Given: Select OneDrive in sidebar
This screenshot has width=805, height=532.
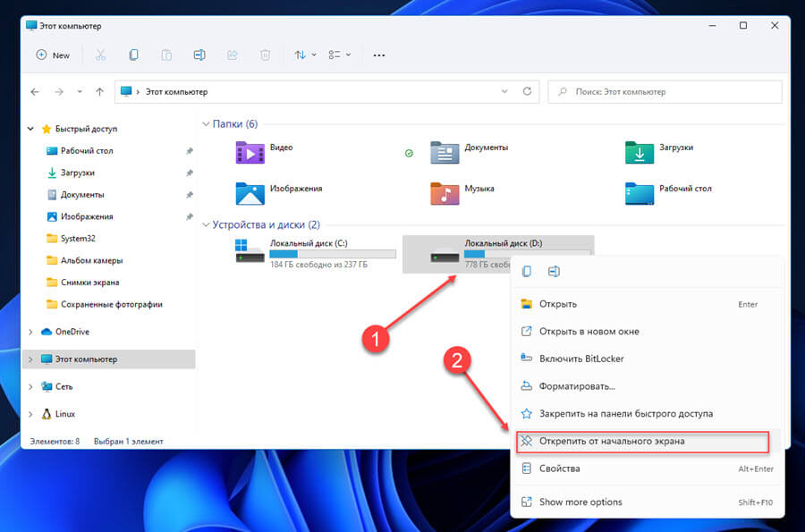Looking at the screenshot, I should tap(72, 332).
